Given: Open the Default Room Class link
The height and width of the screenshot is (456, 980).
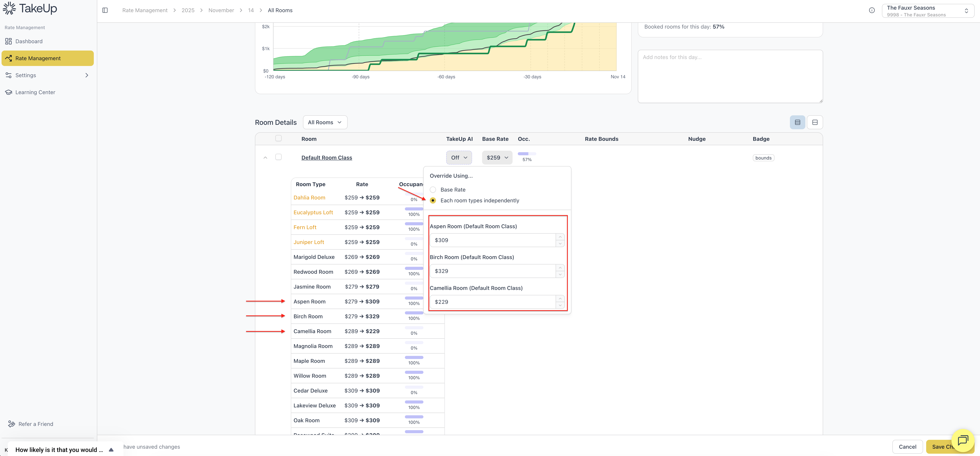Looking at the screenshot, I should (326, 158).
